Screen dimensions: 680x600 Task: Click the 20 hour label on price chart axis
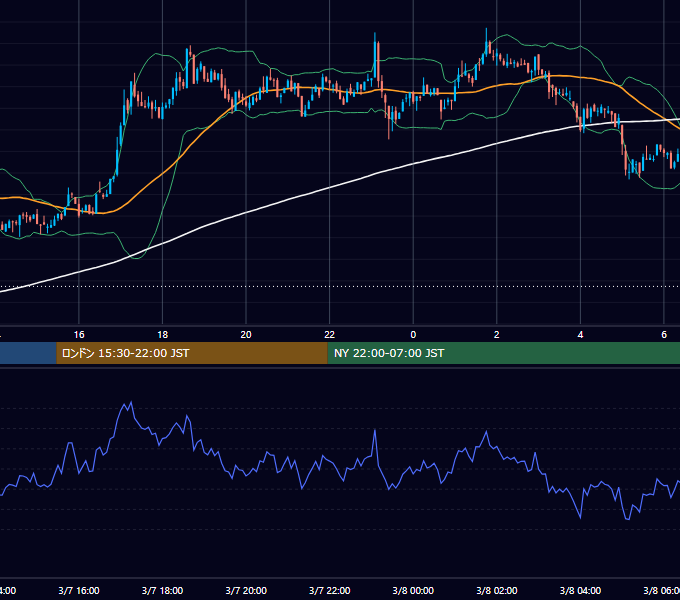point(246,335)
